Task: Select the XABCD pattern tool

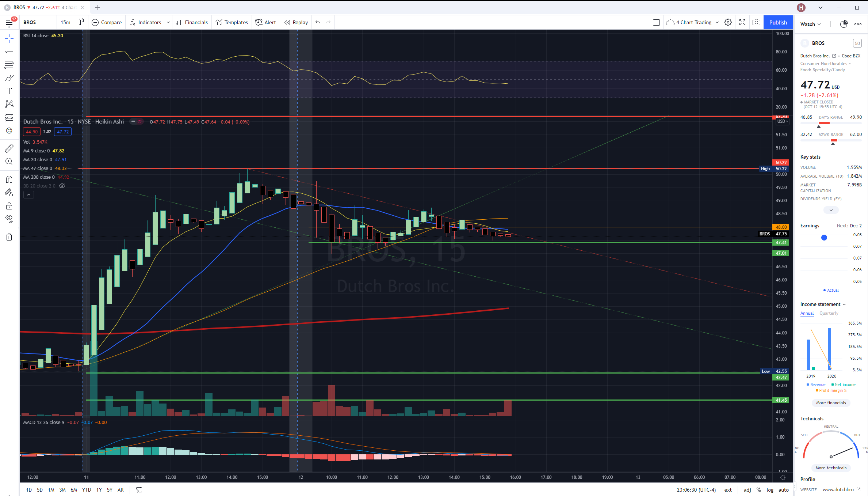Action: pos(9,104)
